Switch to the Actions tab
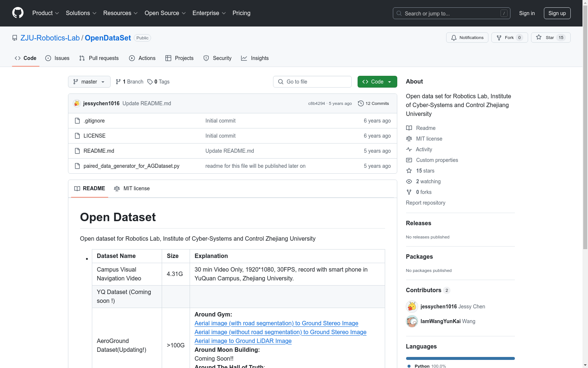 [142, 58]
